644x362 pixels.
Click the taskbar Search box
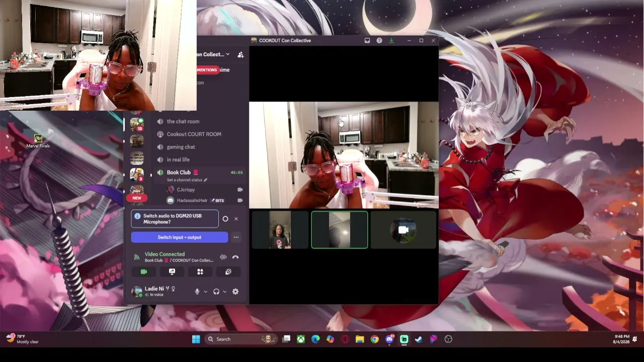pos(240,339)
